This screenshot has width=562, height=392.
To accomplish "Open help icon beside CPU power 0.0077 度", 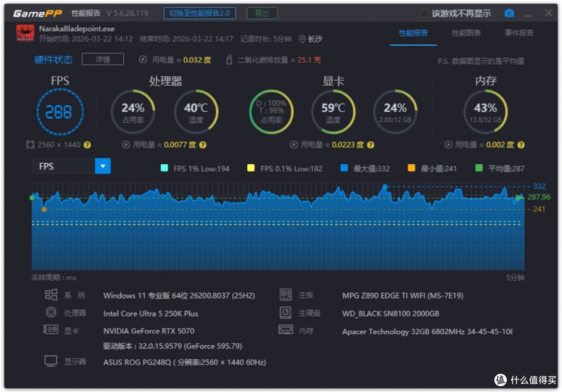I will (x=202, y=145).
